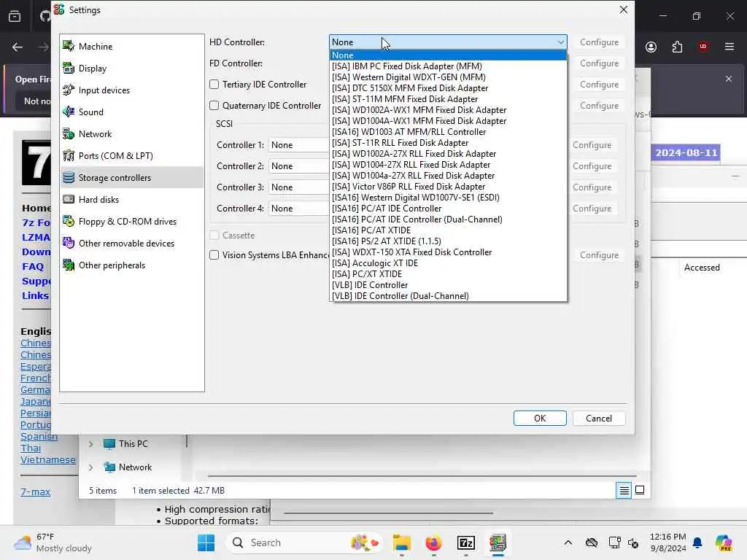
Task: Select [ISA] DTC 5150X MFM Fixed Disk Adapter
Action: [449, 88]
